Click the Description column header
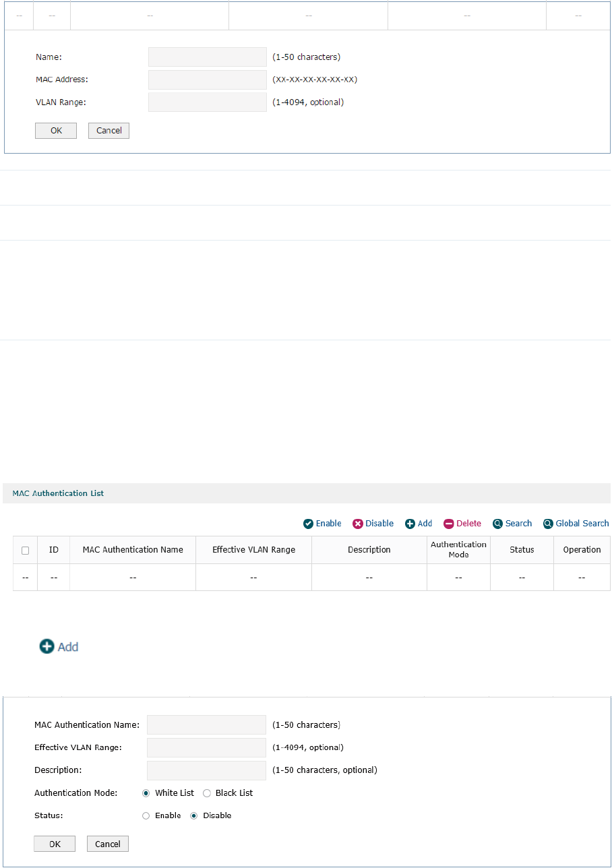This screenshot has height=868, width=612. click(x=369, y=550)
